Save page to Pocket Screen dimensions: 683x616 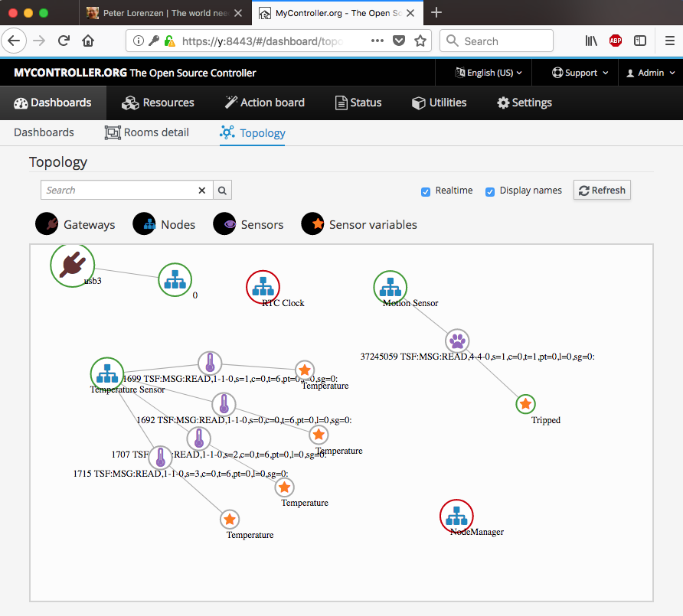point(399,41)
